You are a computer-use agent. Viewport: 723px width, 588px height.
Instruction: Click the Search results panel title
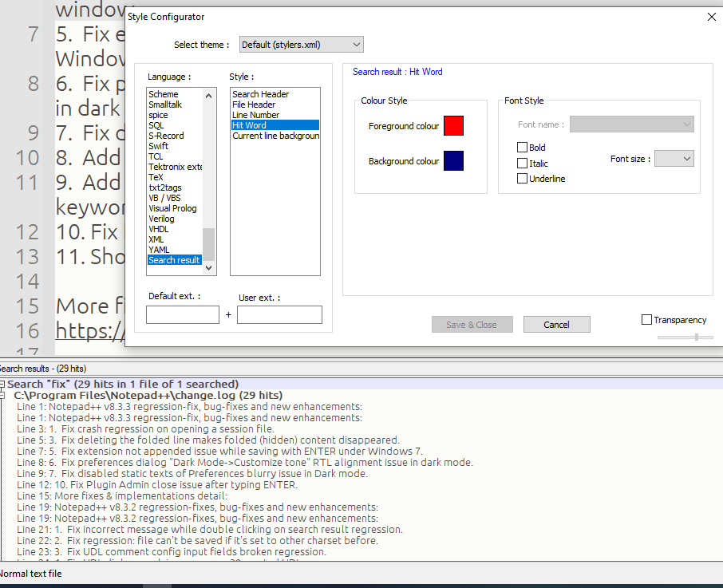pos(43,369)
